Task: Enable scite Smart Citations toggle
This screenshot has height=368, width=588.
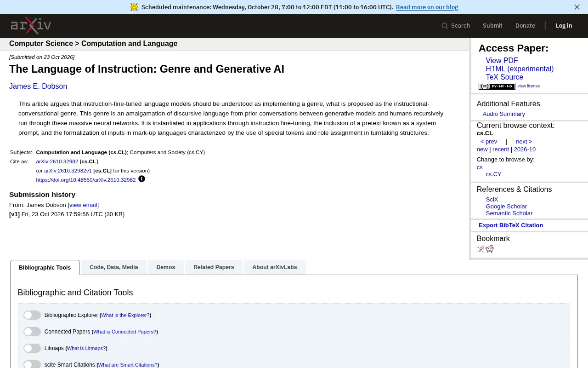Action: click(32, 364)
